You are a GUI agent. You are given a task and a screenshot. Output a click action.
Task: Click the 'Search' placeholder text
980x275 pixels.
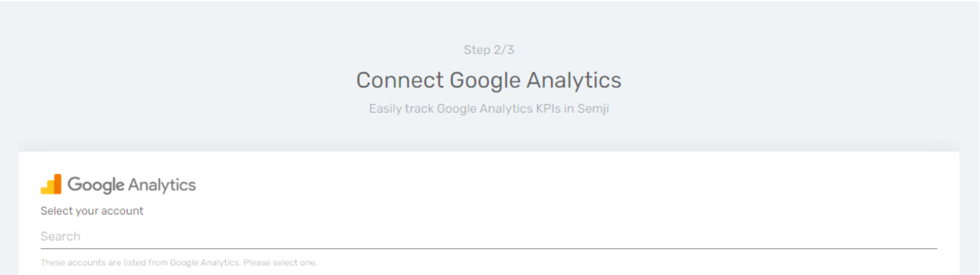click(61, 237)
